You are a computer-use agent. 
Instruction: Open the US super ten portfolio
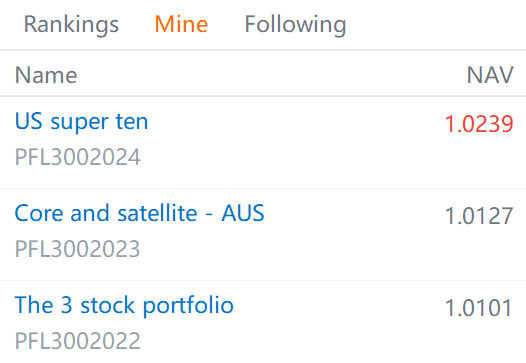pyautogui.click(x=82, y=121)
